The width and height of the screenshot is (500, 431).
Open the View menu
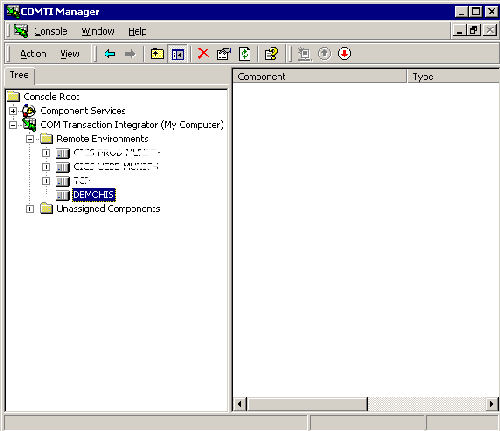point(70,54)
